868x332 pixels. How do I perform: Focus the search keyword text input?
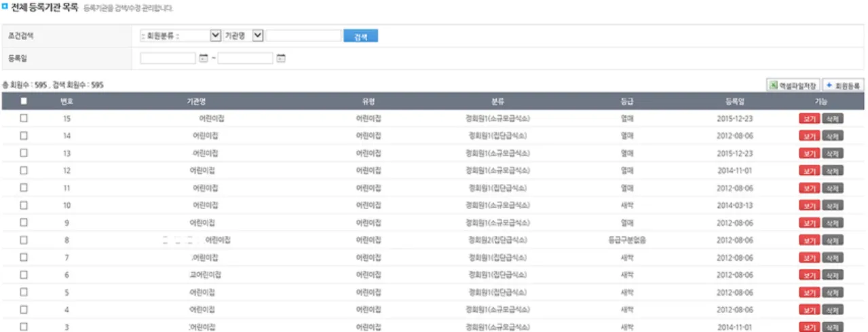tap(303, 36)
